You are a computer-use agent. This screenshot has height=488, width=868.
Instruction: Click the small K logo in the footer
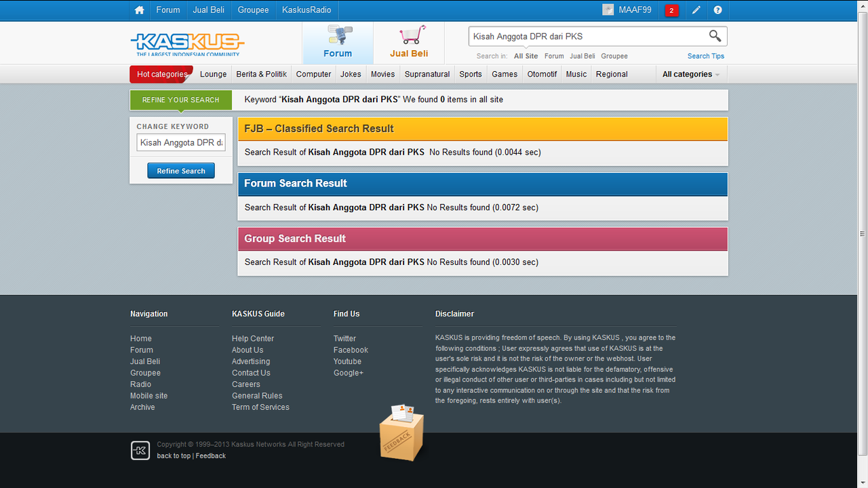pyautogui.click(x=140, y=451)
